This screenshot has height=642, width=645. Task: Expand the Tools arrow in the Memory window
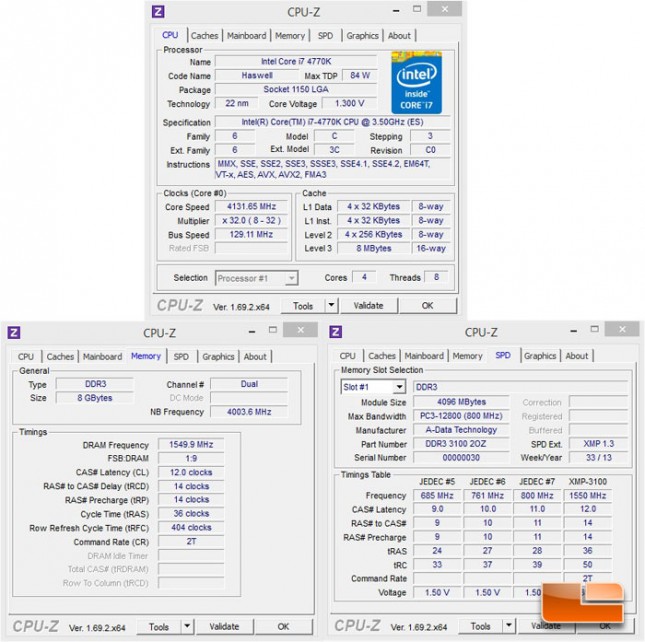187,626
